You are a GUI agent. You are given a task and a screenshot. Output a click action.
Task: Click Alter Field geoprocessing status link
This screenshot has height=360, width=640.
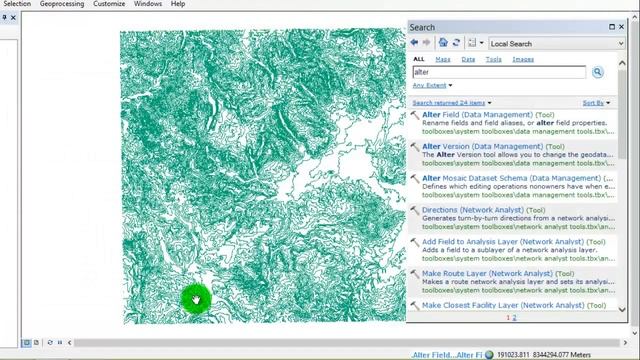(x=447, y=355)
